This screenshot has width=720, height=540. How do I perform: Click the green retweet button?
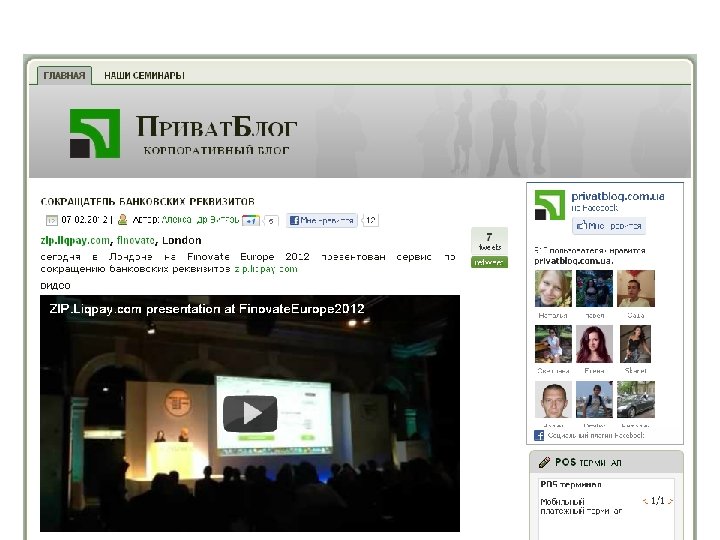point(489,262)
